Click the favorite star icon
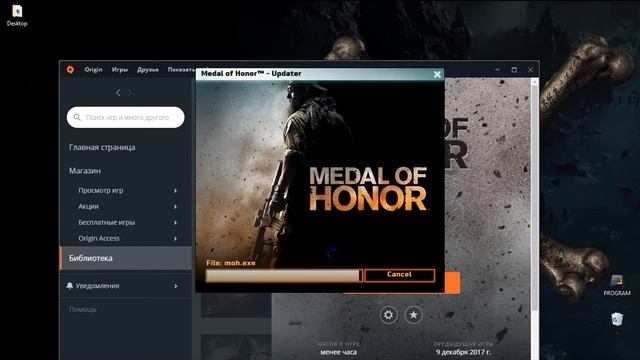640x360 pixels. 413,315
